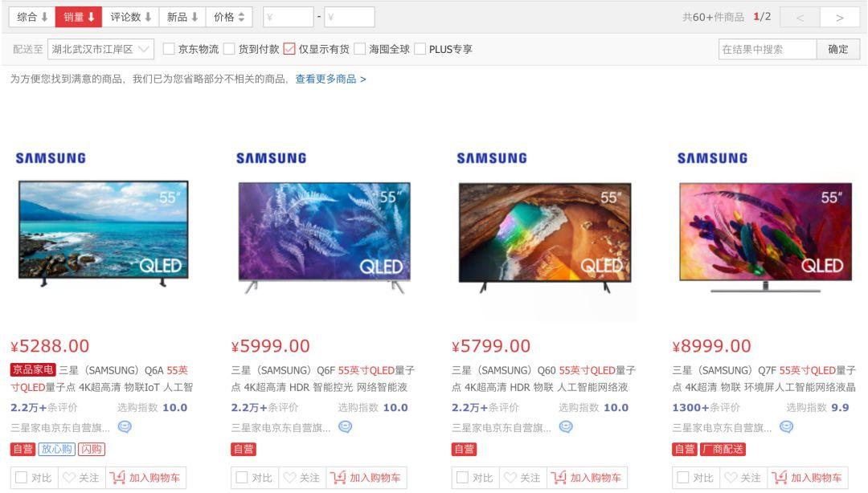Enable the 京东物流 checkbox
This screenshot has width=868, height=493.
pos(169,49)
